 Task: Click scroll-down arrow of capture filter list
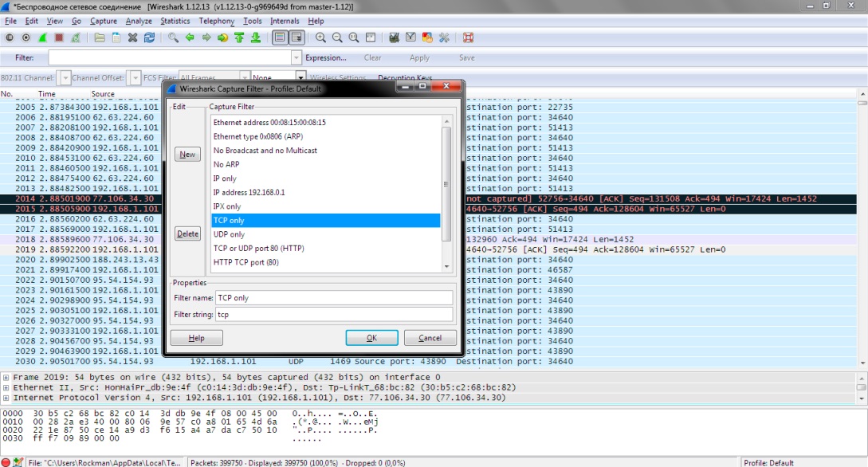coord(446,267)
